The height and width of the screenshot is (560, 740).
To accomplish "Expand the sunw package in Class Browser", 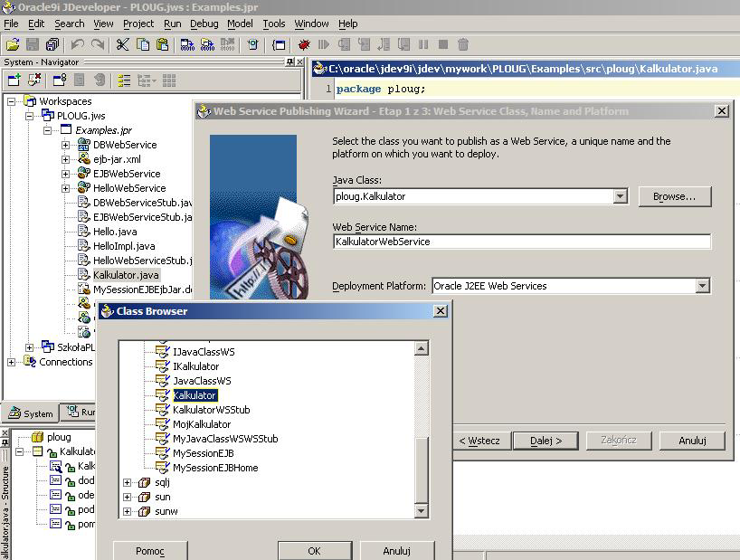I will pos(127,511).
